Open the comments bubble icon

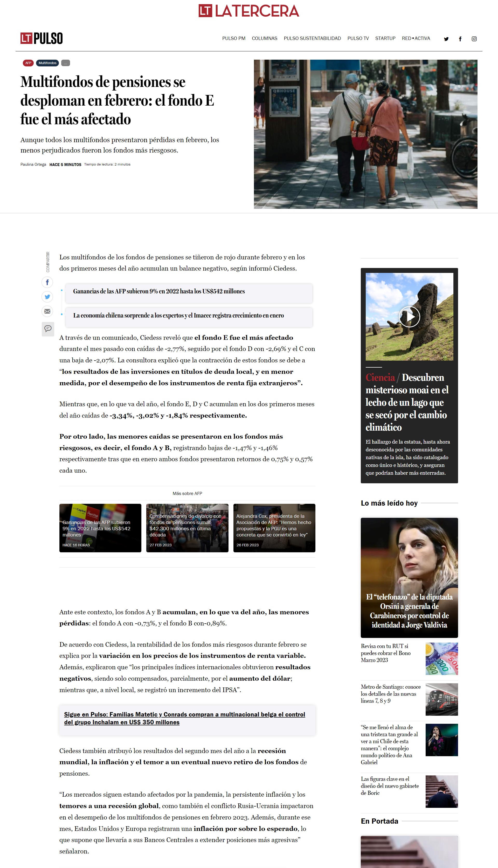coord(48,329)
